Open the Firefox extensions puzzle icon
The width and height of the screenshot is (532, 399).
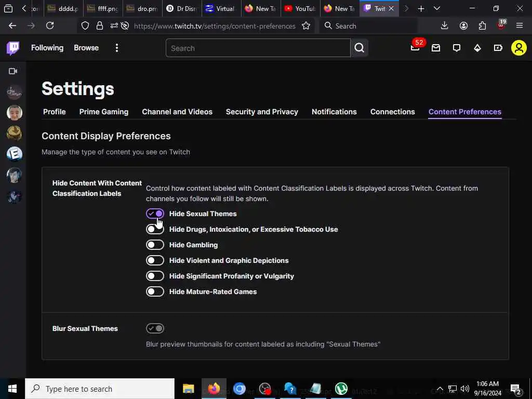pyautogui.click(x=482, y=26)
